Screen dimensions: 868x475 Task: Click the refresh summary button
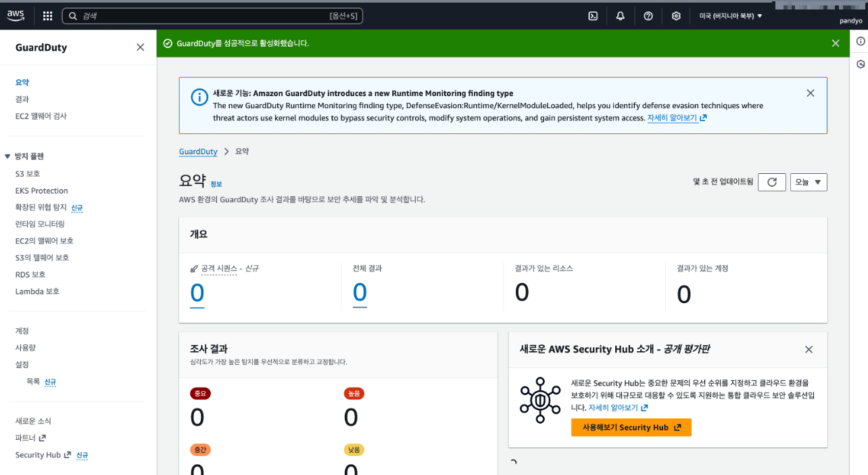tap(772, 182)
